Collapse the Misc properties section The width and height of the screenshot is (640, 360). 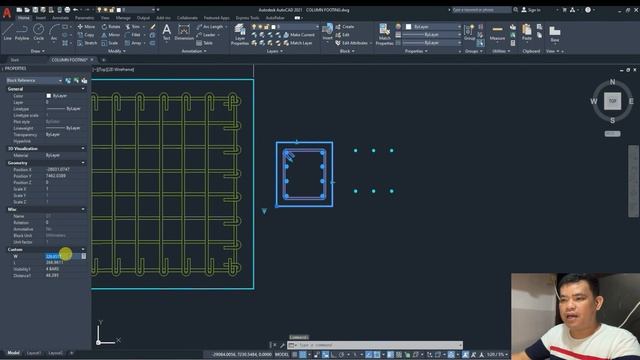tap(83, 209)
